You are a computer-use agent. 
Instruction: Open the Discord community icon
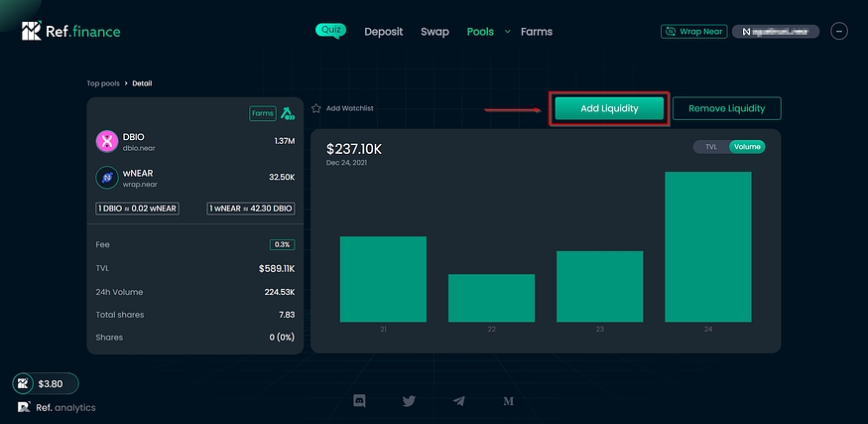(x=359, y=401)
